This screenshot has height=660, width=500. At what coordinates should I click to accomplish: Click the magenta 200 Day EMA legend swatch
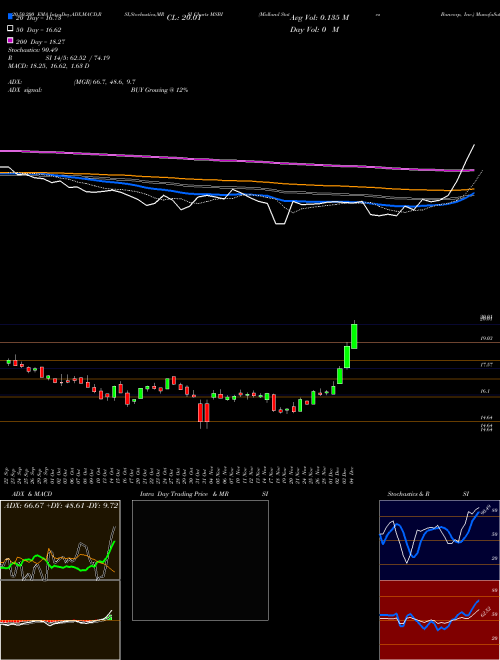(10, 40)
